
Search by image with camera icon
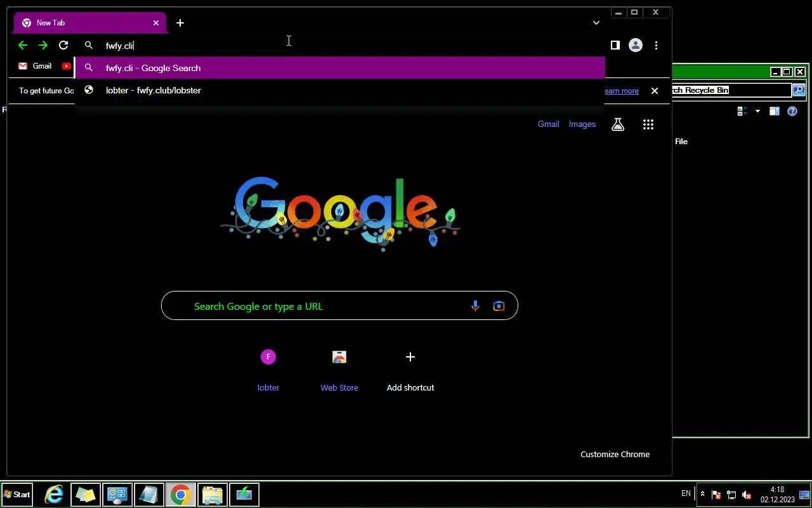(499, 306)
